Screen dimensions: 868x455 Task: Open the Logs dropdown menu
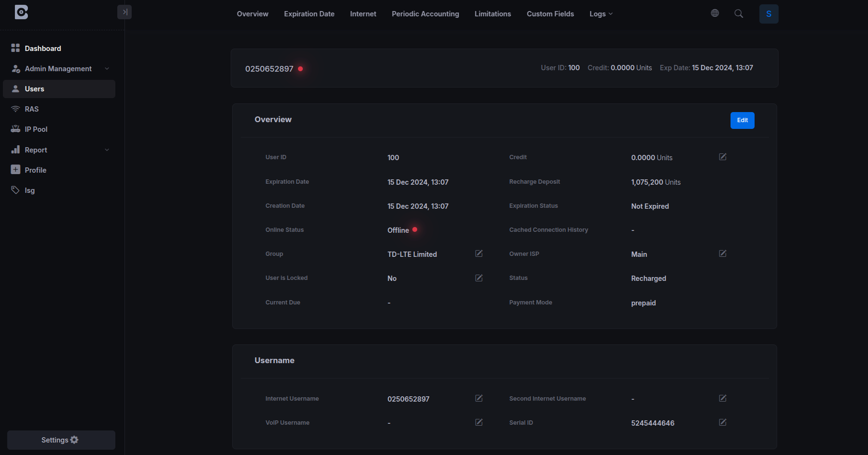[600, 13]
